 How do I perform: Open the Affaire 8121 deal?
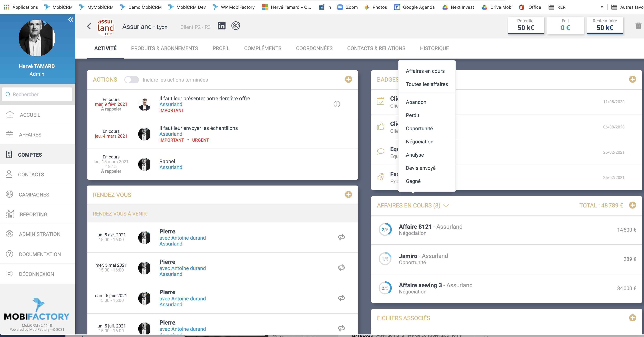(415, 227)
